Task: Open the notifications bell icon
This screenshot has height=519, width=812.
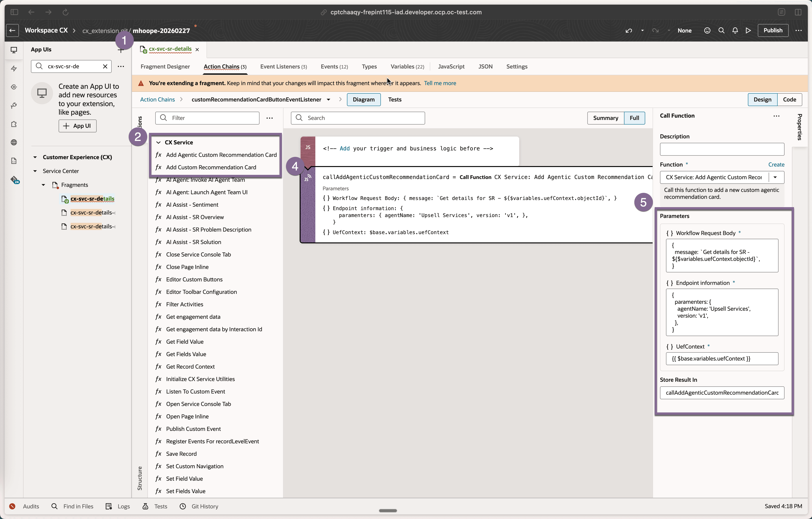Action: [735, 30]
